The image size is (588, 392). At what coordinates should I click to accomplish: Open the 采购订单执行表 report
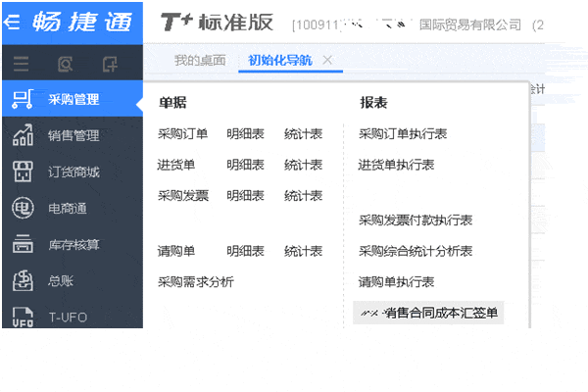click(x=403, y=134)
